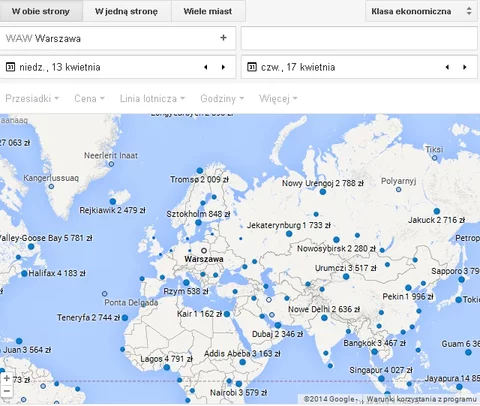
Task: Open return calendar icon for 17 kwietnia
Action: click(x=252, y=67)
